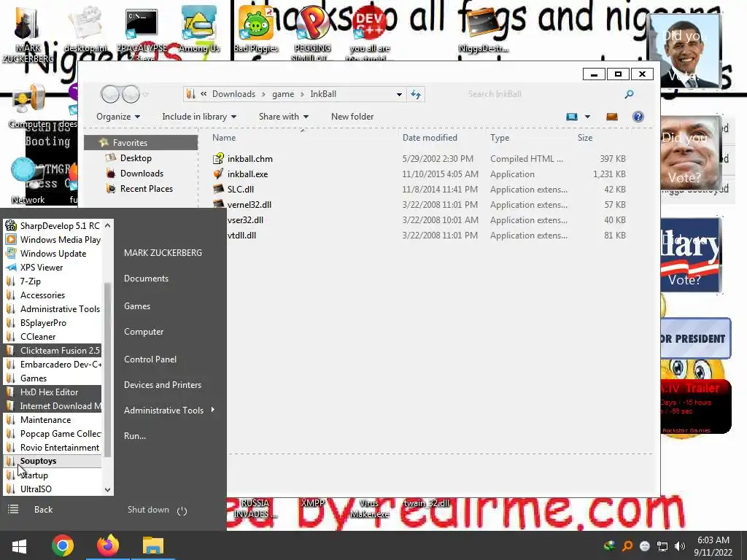Open Explorer Help question mark icon
The image size is (747, 560).
tap(638, 117)
